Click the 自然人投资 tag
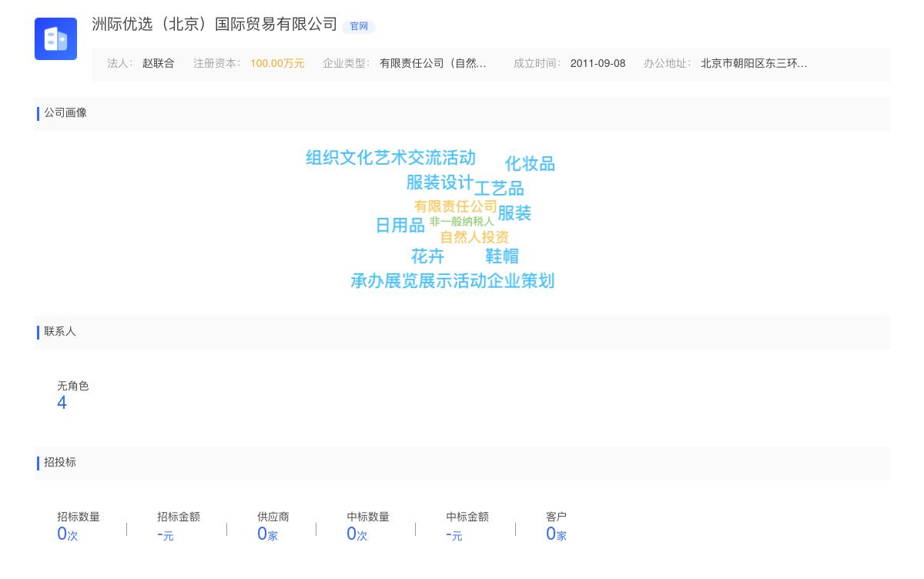Screen dimensions: 924x579 (x=474, y=237)
